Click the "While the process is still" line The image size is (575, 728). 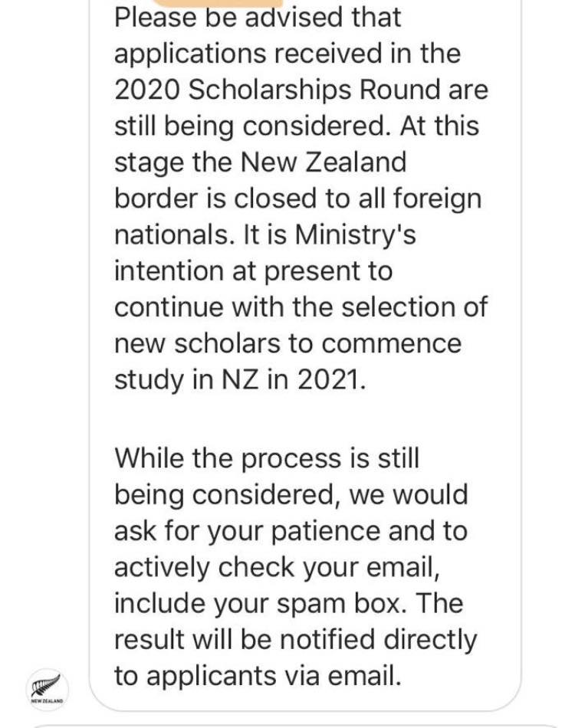[x=267, y=458]
